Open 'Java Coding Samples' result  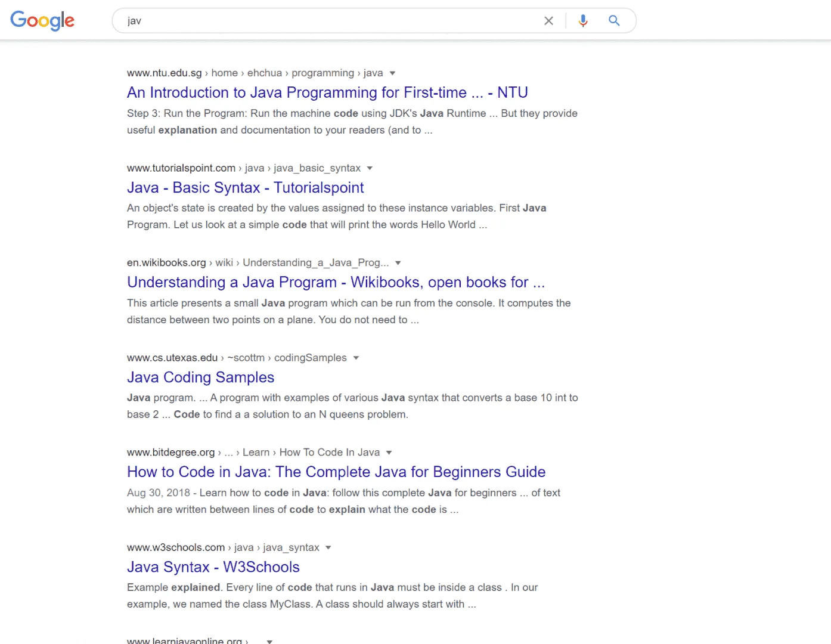point(200,377)
